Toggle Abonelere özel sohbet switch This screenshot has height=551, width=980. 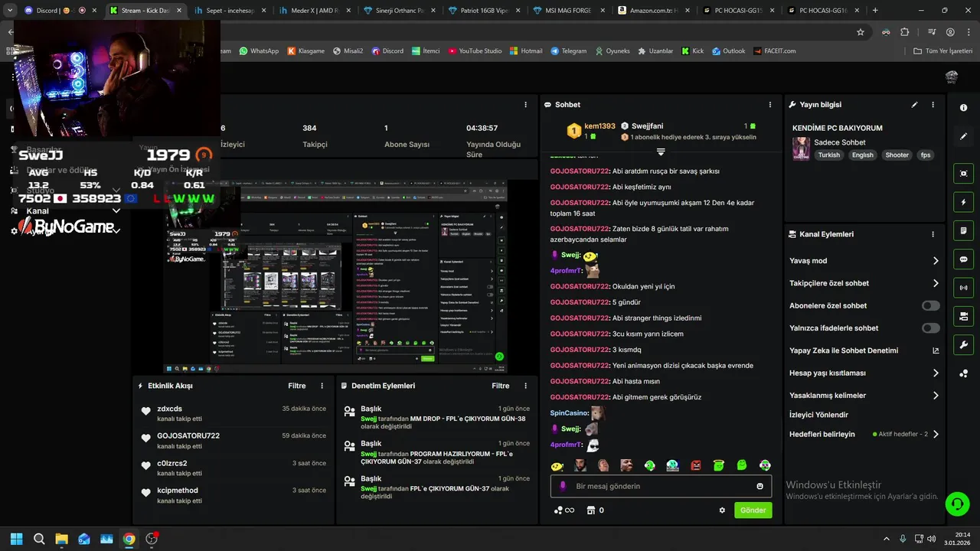coord(930,305)
